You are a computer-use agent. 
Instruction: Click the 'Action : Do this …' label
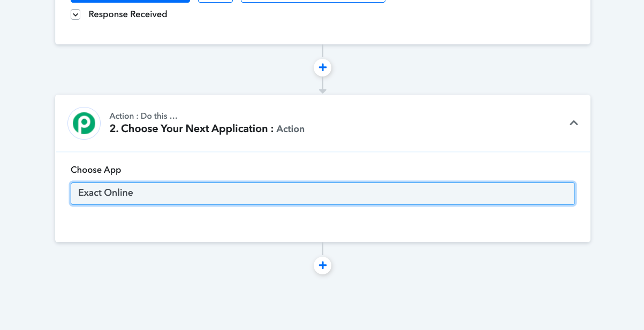(143, 116)
